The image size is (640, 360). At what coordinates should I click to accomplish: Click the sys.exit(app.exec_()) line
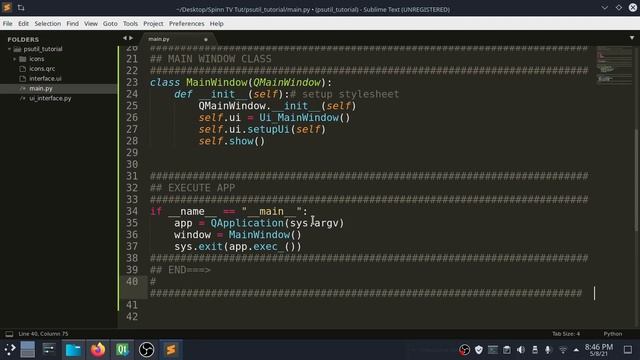point(238,247)
